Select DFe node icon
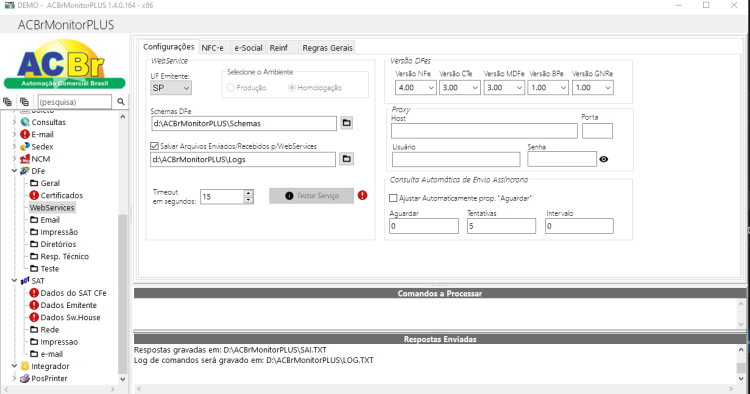 pyautogui.click(x=25, y=171)
